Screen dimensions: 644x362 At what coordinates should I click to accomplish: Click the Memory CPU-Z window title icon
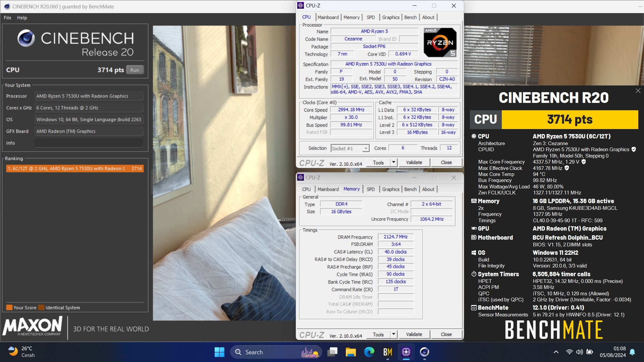(x=301, y=178)
